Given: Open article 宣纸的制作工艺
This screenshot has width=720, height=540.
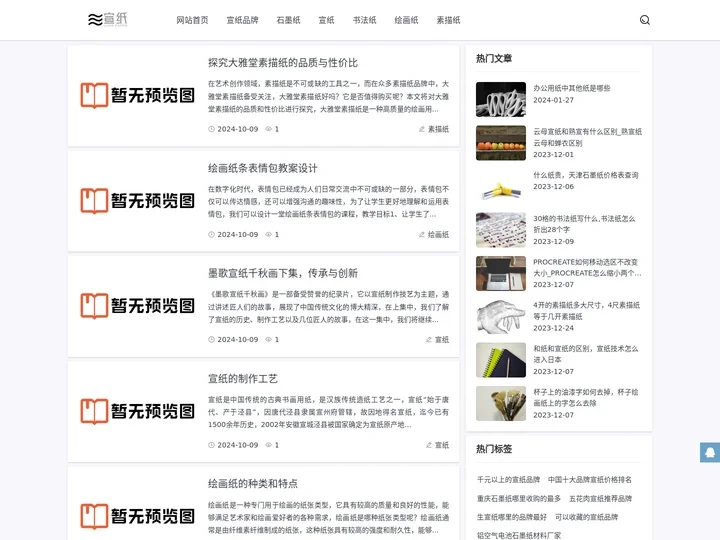Looking at the screenshot, I should pyautogui.click(x=242, y=378).
